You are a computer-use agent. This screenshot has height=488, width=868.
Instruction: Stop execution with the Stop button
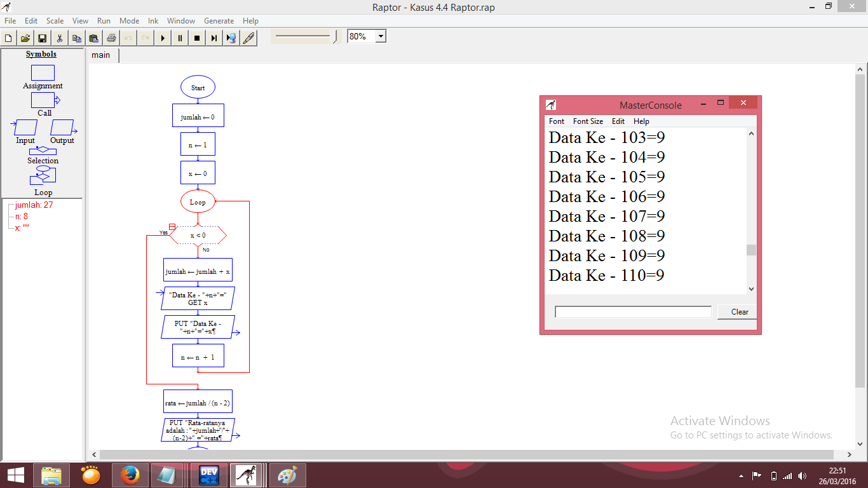pyautogui.click(x=197, y=38)
